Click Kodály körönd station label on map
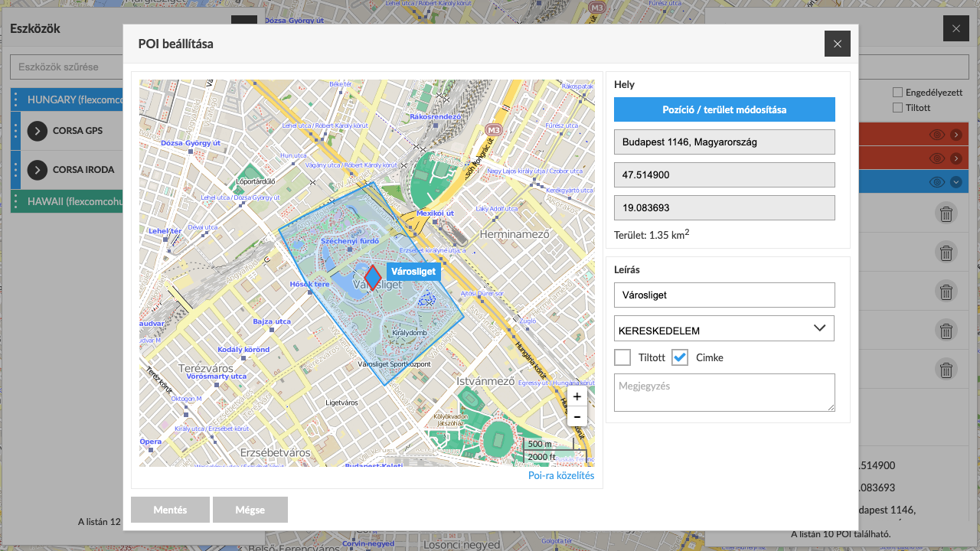Screen dimensions: 980x551 [x=243, y=349]
